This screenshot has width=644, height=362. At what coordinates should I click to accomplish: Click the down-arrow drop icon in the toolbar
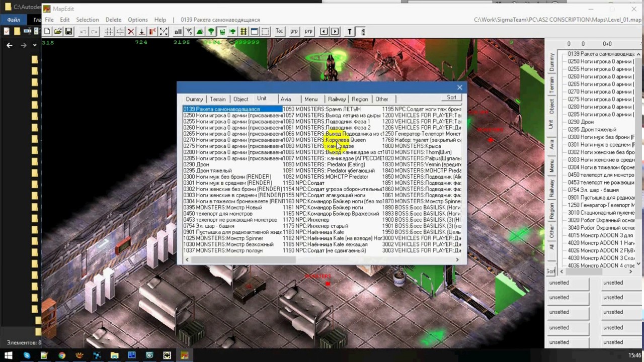click(x=142, y=32)
